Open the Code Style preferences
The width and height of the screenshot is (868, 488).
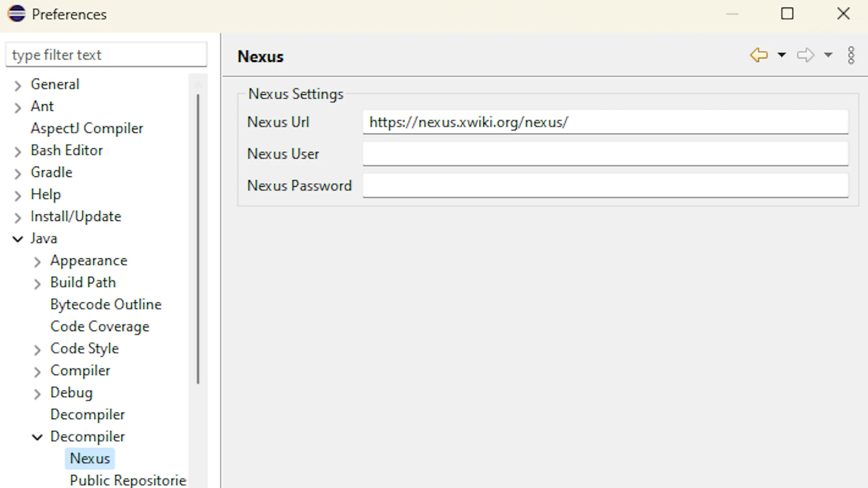tap(85, 348)
